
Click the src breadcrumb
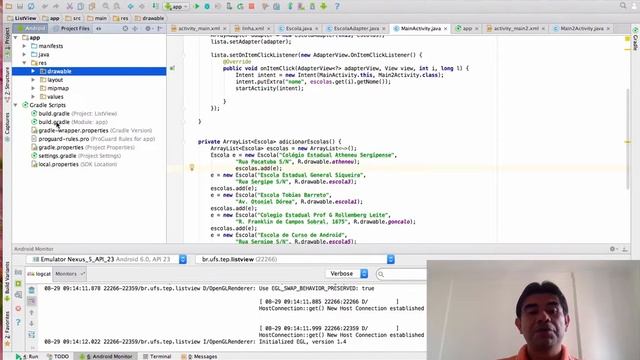click(x=73, y=18)
